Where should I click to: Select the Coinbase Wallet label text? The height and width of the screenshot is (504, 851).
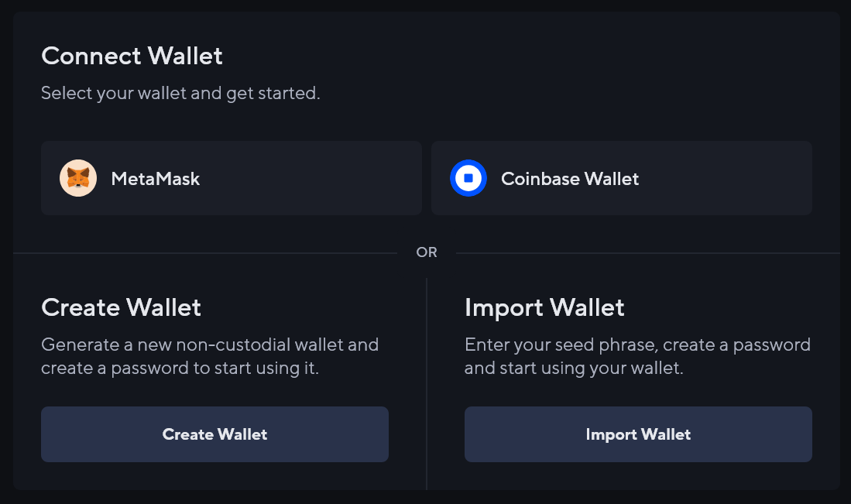570,178
